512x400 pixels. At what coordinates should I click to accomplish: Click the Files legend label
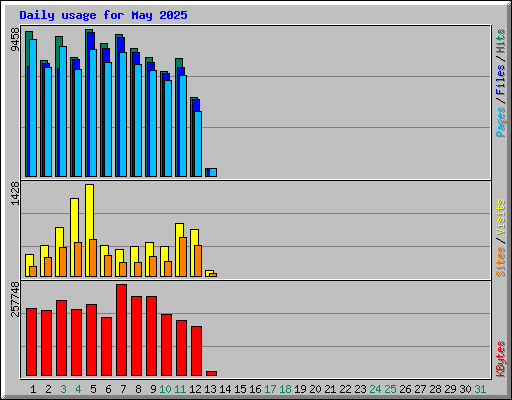point(501,80)
